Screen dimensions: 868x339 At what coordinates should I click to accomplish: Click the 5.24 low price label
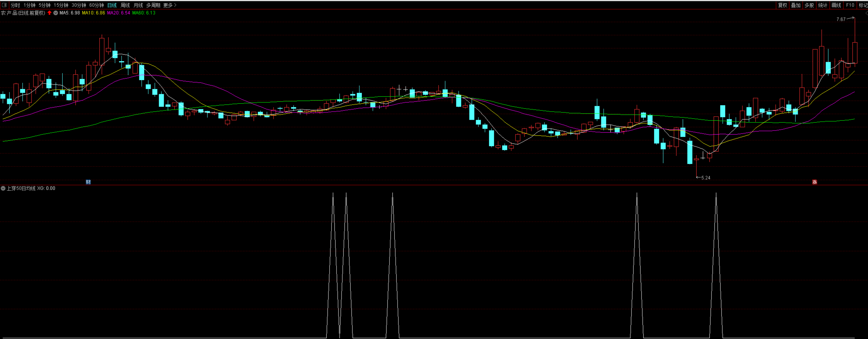coord(706,178)
